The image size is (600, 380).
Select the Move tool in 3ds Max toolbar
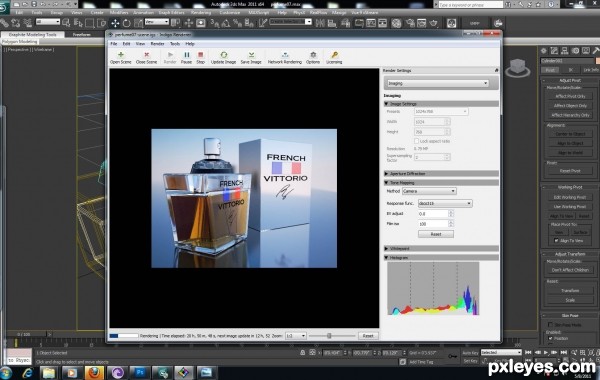[115, 23]
